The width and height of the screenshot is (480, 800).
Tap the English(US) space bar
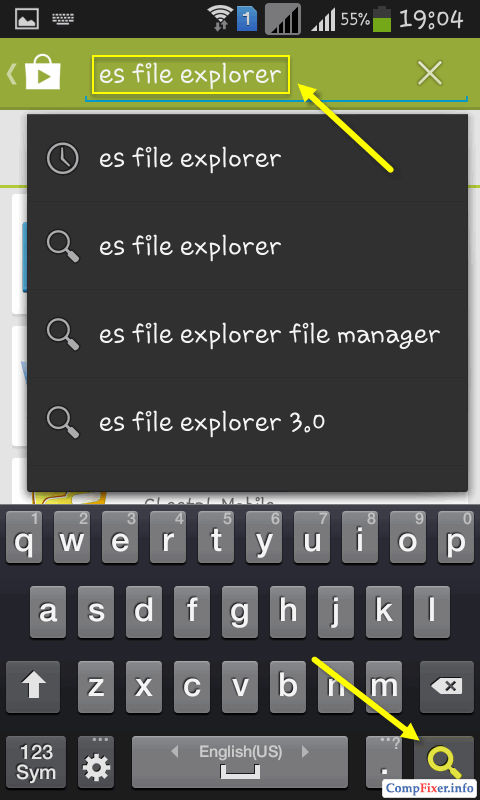click(240, 763)
